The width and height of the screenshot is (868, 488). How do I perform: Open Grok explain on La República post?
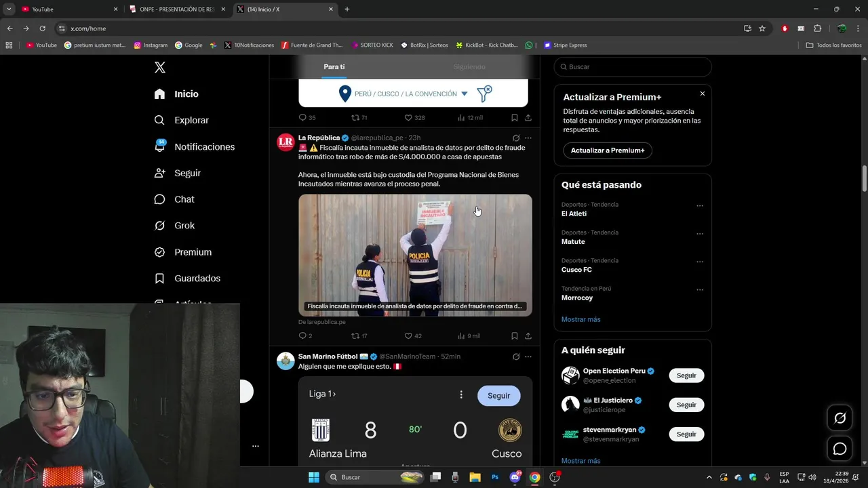coord(516,138)
